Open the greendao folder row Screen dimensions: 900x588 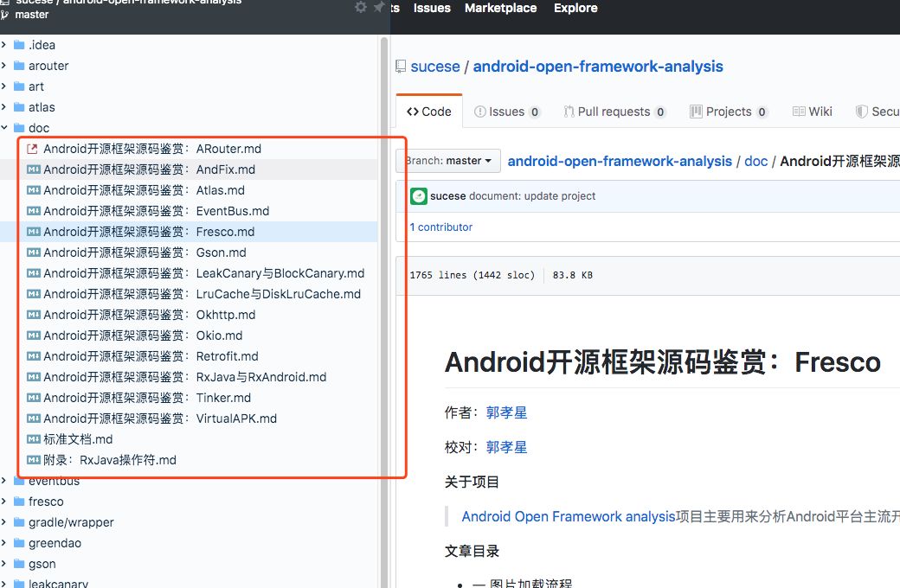click(189, 543)
